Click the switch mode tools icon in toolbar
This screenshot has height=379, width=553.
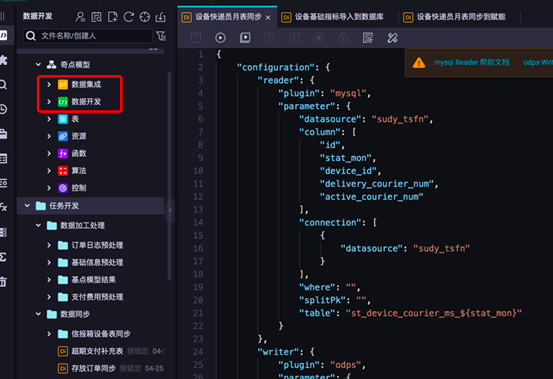(393, 38)
